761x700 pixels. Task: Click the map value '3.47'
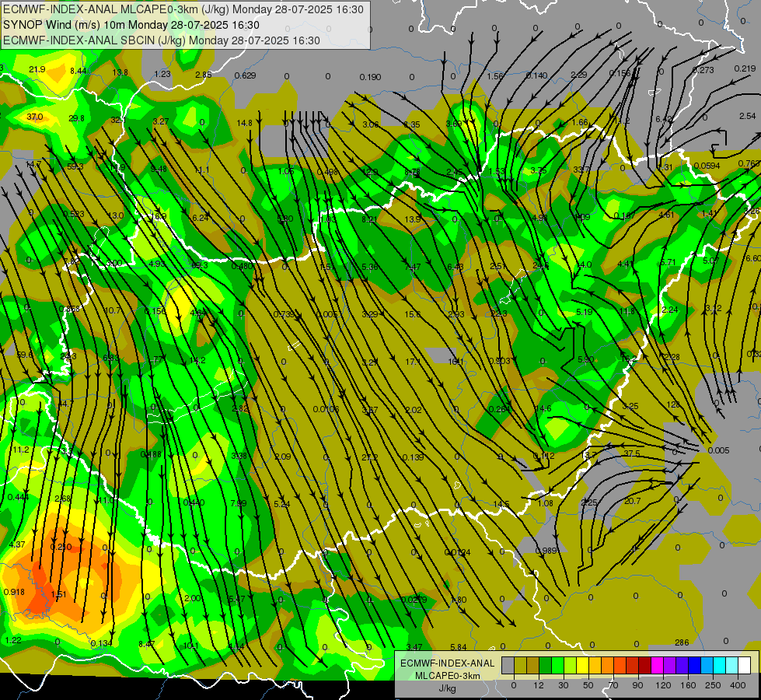coord(414,647)
